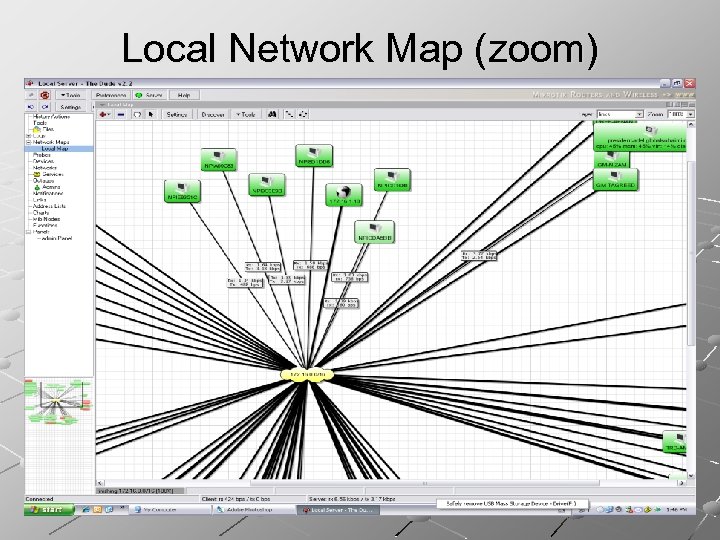The width and height of the screenshot is (720, 540).
Task: Click the binoculars find icon
Action: [x=272, y=114]
